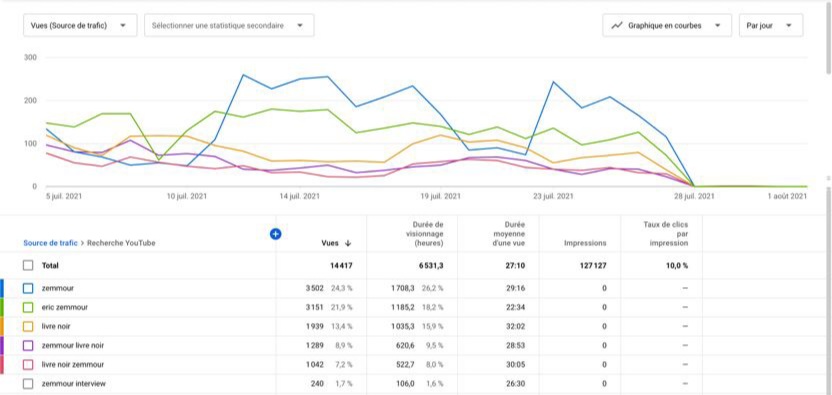Click the total click rate 10,0 %

pos(677,265)
